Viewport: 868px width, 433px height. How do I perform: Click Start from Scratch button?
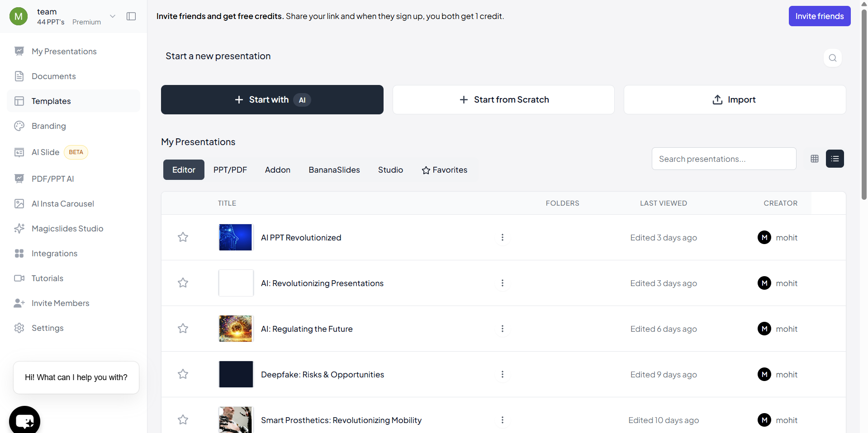503,100
